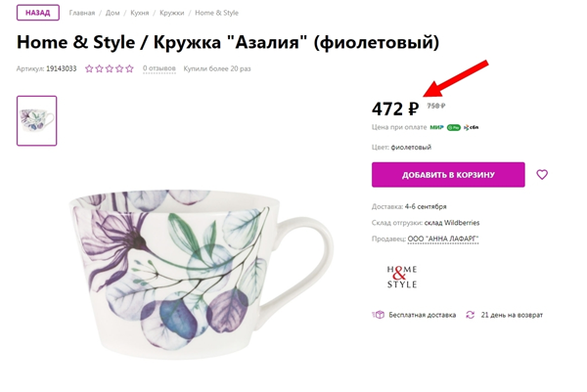Open Home & Style breadcrumb link
The width and height of the screenshot is (587, 392).
216,13
